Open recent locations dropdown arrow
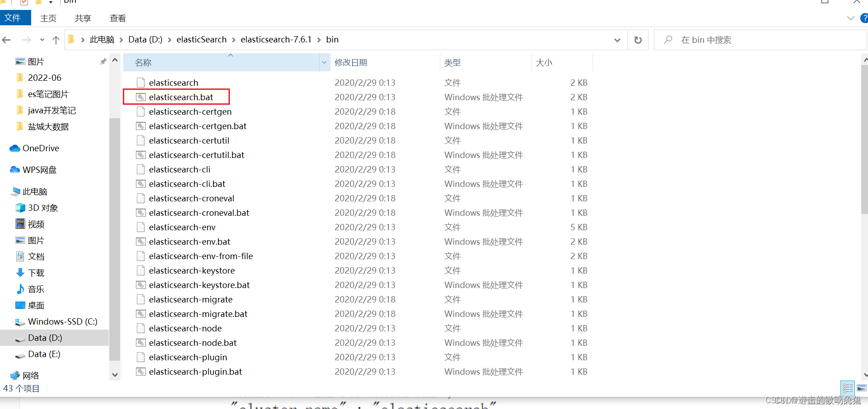The width and height of the screenshot is (868, 409). point(42,40)
